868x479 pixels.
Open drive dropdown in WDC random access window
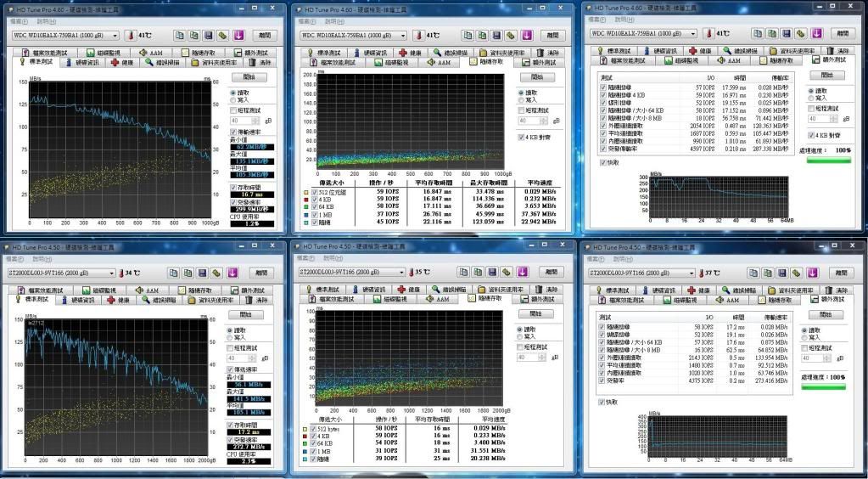click(x=402, y=36)
